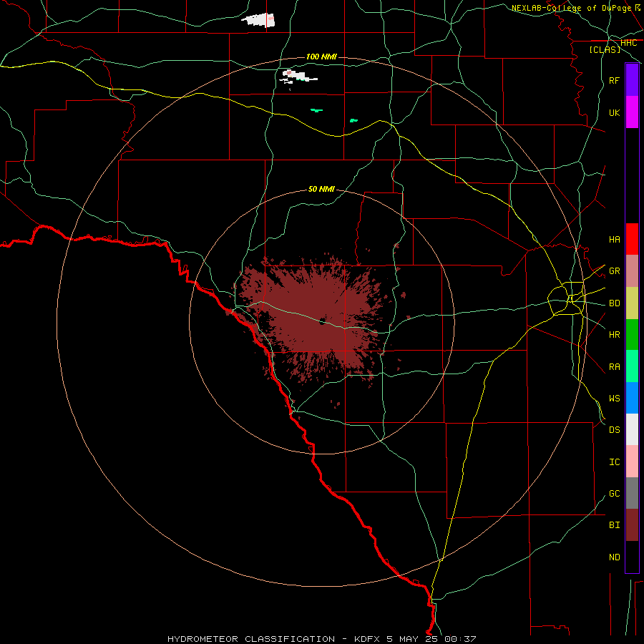Click the ND black legend swatch
This screenshot has height=644, width=644.
(632, 557)
